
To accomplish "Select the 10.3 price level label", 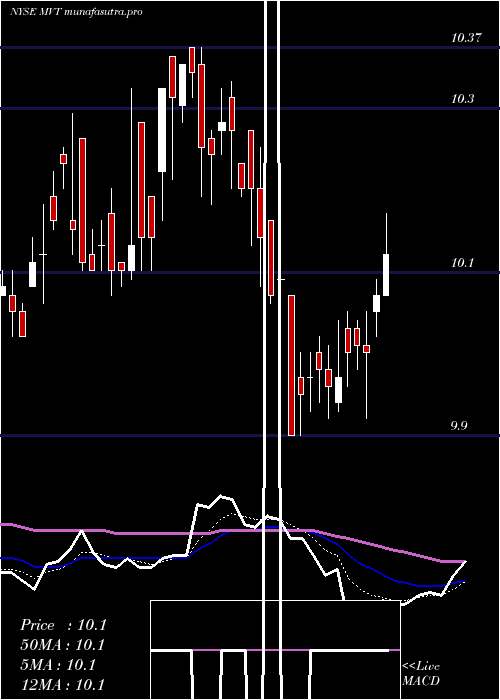I will click(x=462, y=99).
